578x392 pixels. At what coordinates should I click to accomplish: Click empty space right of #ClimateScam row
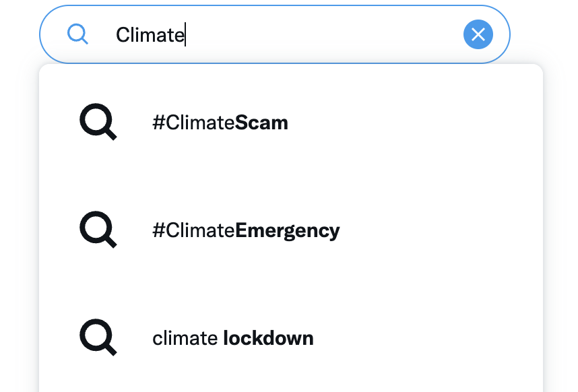point(413,123)
